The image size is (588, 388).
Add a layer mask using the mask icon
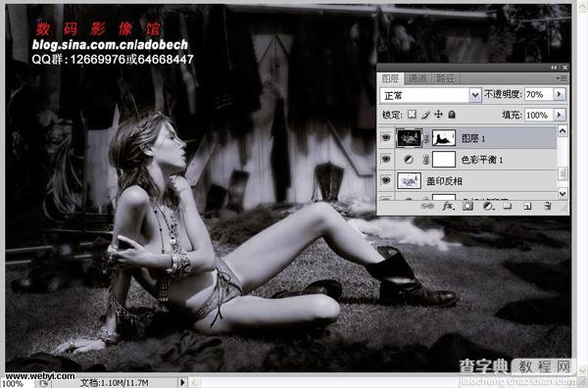click(467, 206)
